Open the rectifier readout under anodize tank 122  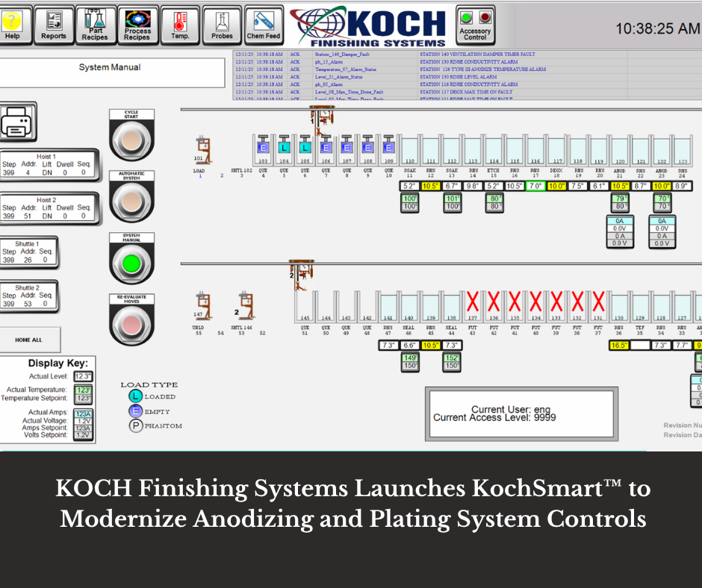coord(662,232)
